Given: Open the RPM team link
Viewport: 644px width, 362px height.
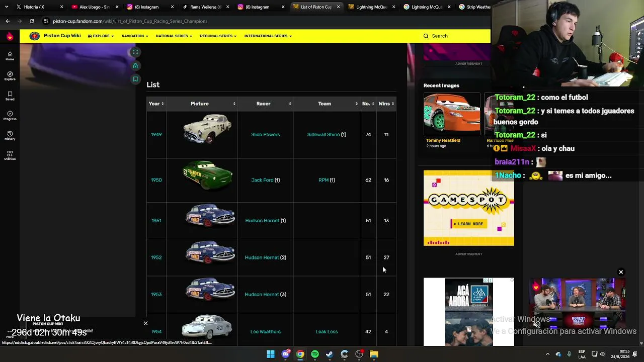Looking at the screenshot, I should click(324, 180).
